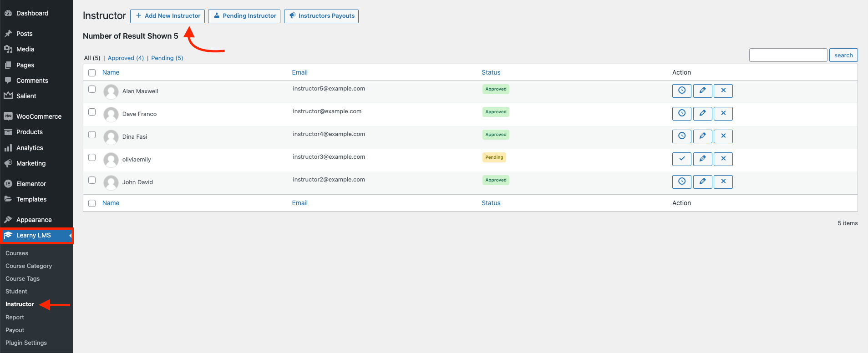
Task: Open Alan Maxwell's avatar
Action: (x=111, y=92)
